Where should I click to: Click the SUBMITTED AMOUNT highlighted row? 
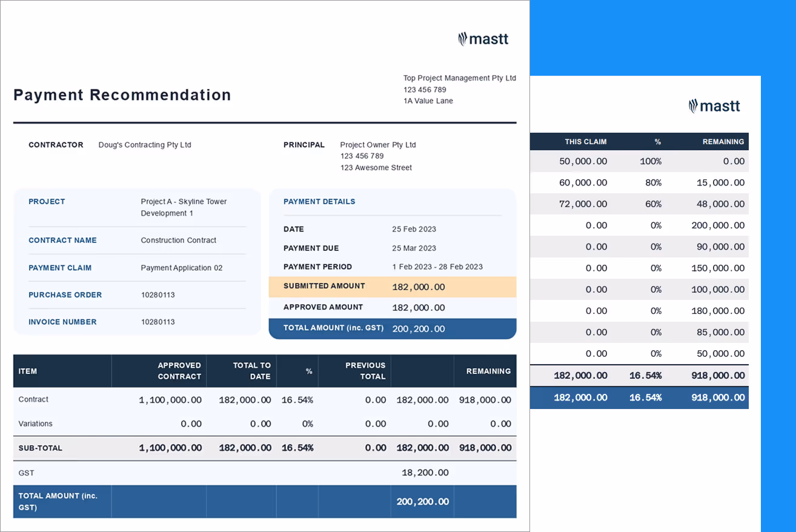pyautogui.click(x=393, y=287)
